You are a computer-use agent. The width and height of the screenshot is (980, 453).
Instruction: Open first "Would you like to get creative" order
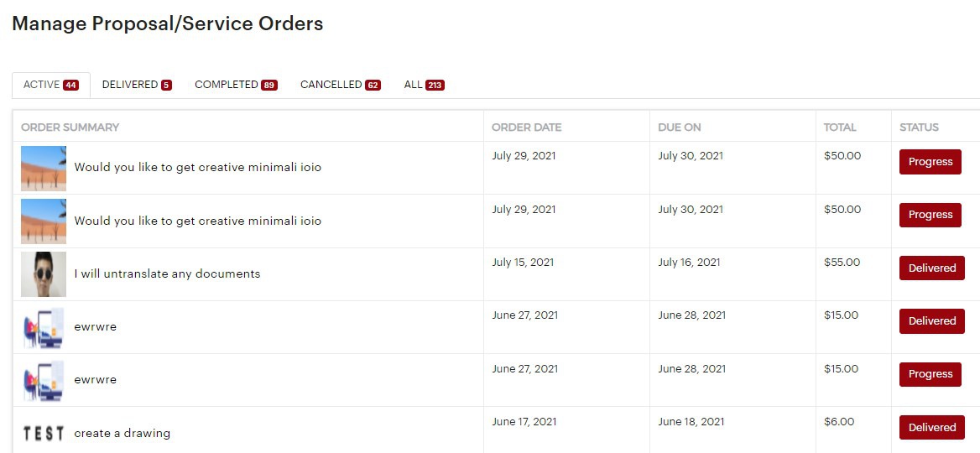click(197, 167)
